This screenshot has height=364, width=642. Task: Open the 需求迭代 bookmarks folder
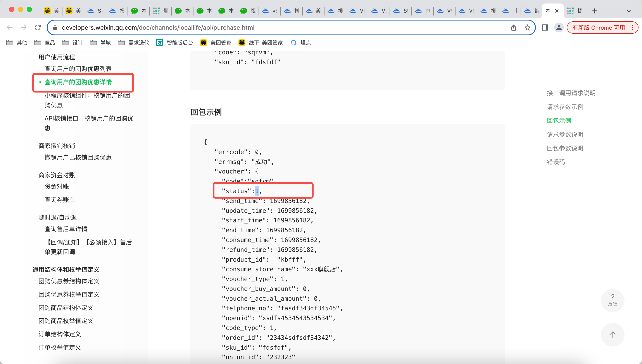pyautogui.click(x=134, y=43)
